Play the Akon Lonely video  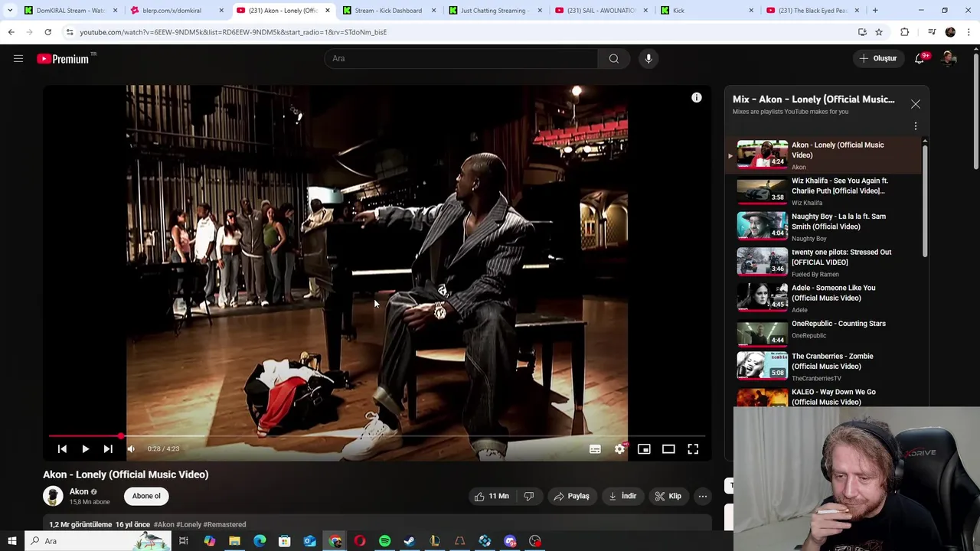[85, 449]
